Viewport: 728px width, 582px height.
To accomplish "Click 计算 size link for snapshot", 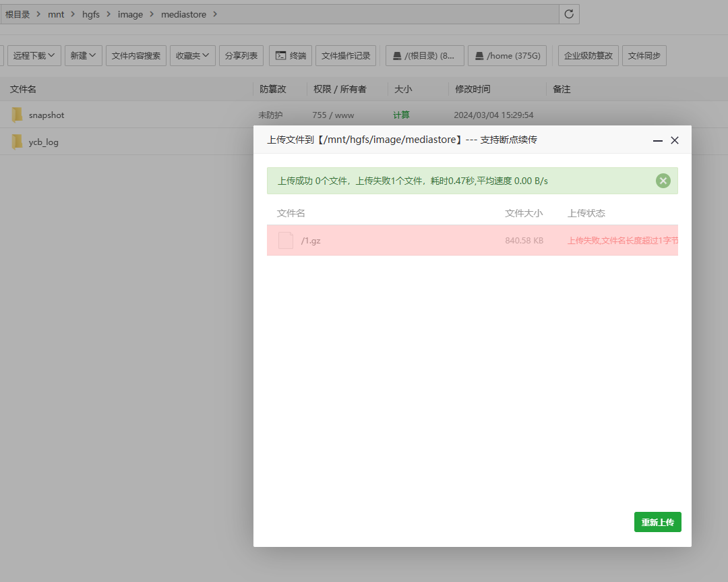I will point(401,115).
